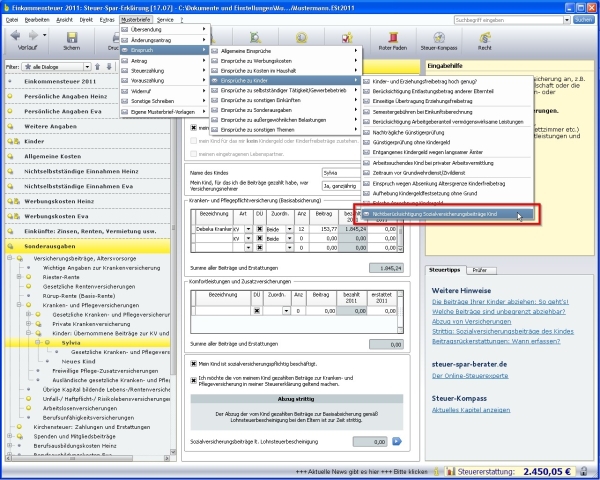
Task: Select the 'Neues Kind' tree item
Action: [x=78, y=361]
